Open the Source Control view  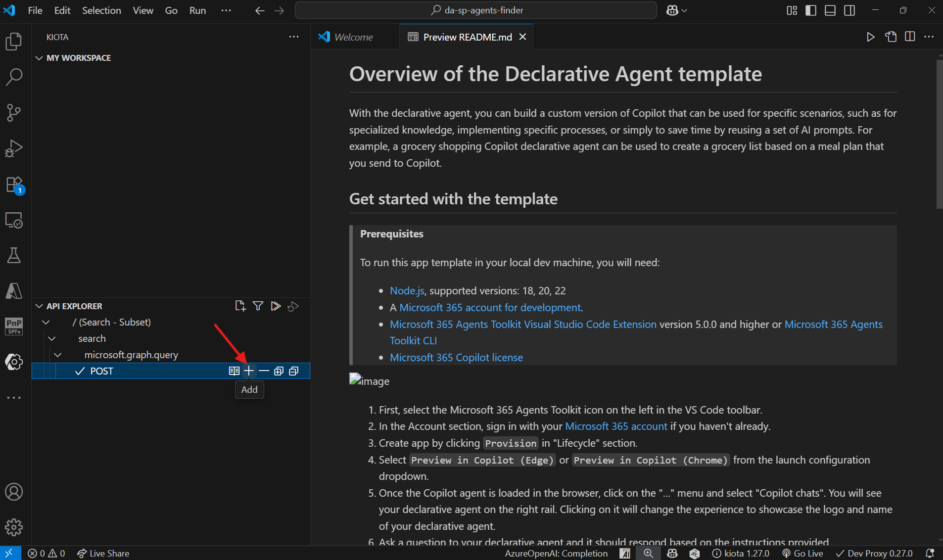pyautogui.click(x=14, y=113)
